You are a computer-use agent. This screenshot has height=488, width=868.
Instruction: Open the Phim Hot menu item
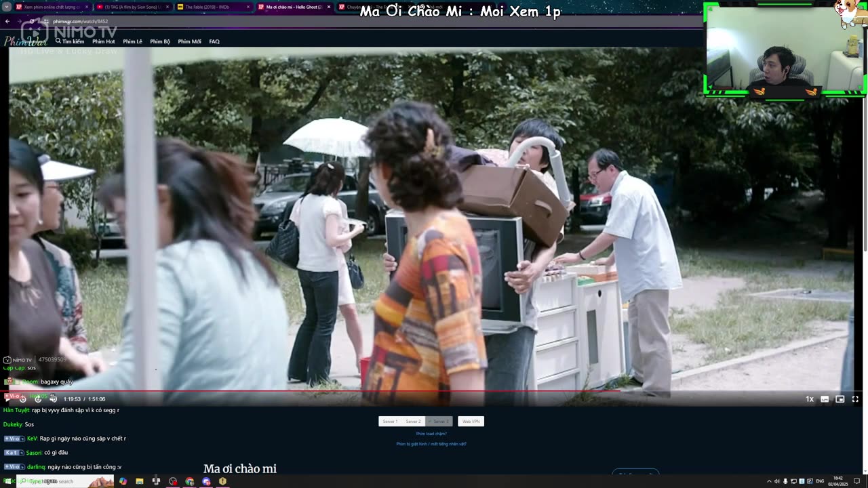point(104,41)
